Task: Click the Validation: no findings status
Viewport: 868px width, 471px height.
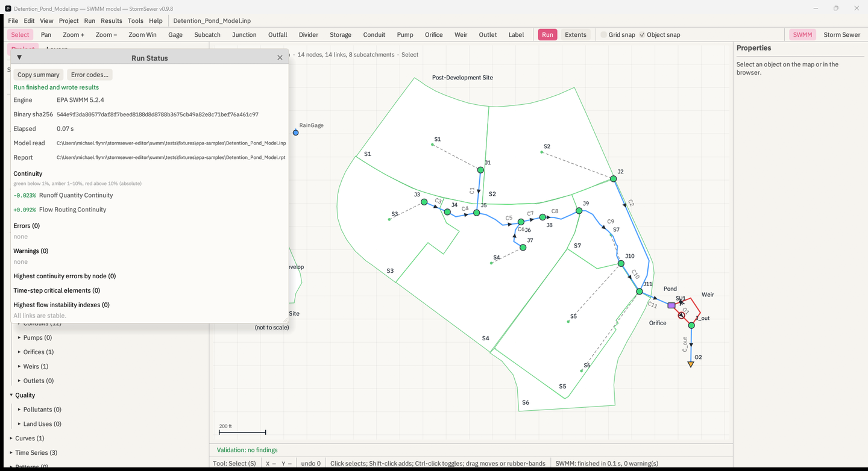Action: click(x=247, y=450)
